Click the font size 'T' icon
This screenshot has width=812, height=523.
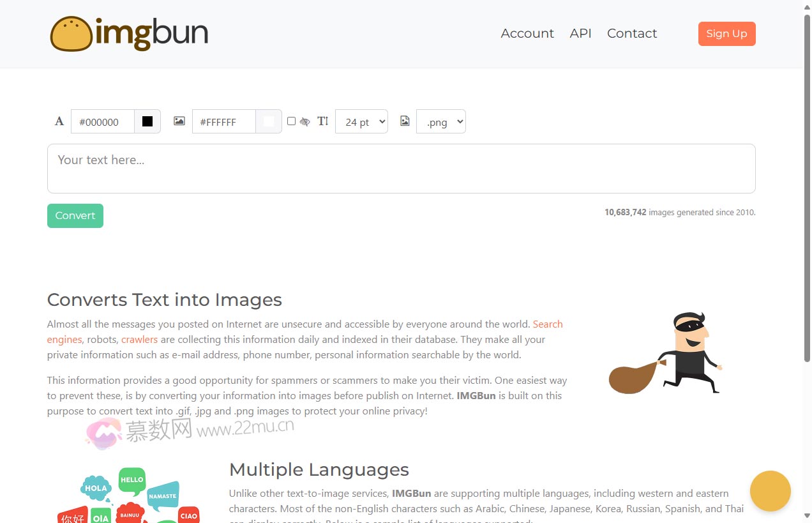pos(323,121)
